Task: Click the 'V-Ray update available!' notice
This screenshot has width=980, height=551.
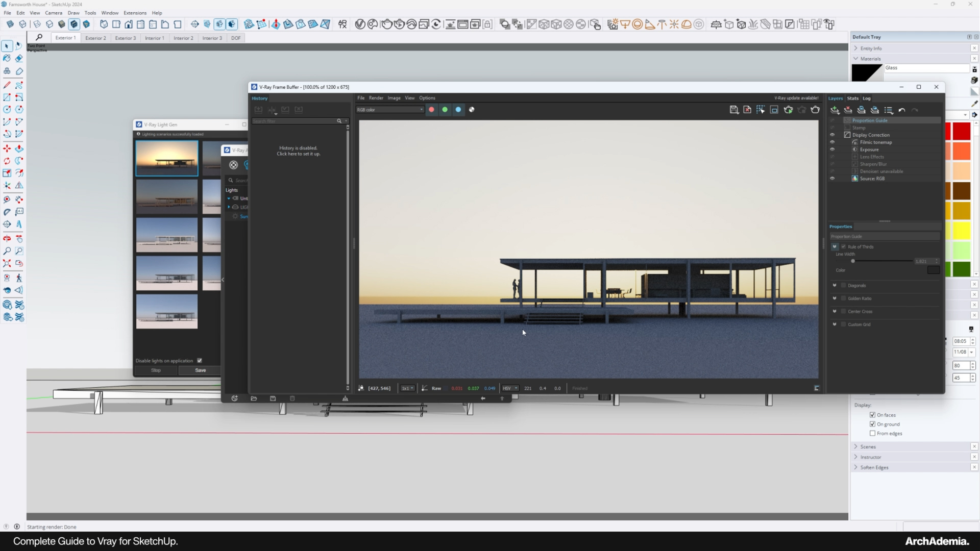Action: 796,98
